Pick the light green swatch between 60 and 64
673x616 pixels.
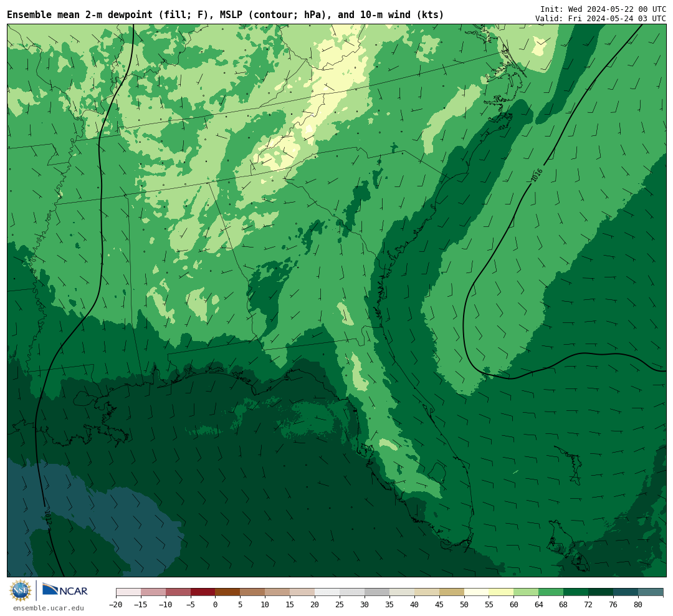pos(527,592)
